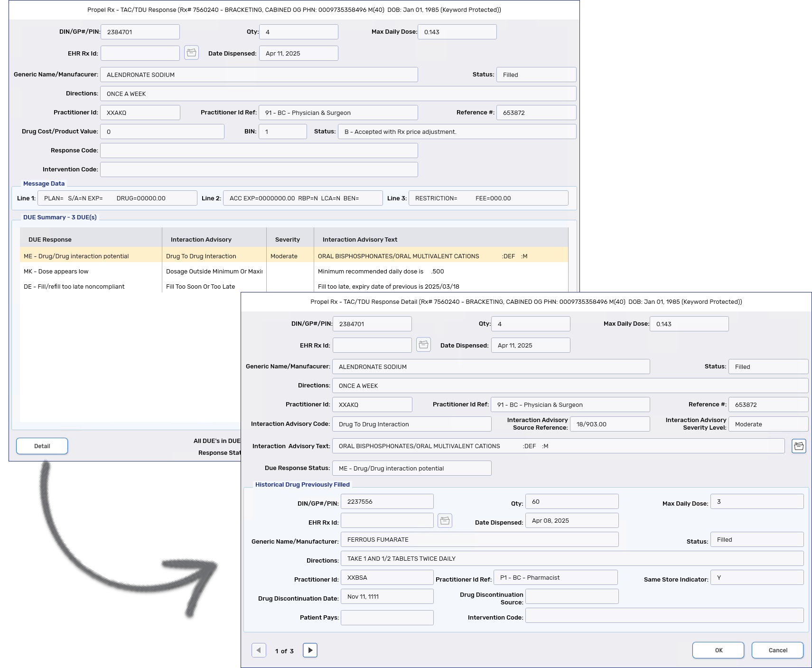Click the folder icon beside top EHR Rx Id

[191, 53]
